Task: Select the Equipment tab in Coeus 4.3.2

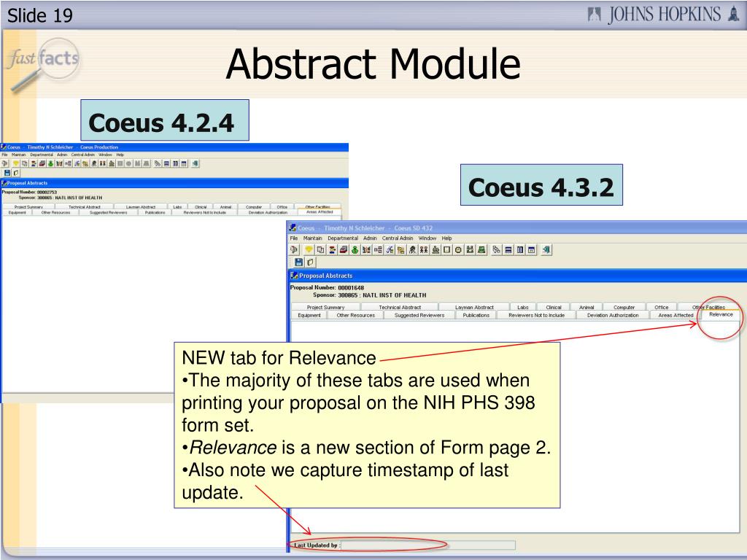Action: coord(309,315)
